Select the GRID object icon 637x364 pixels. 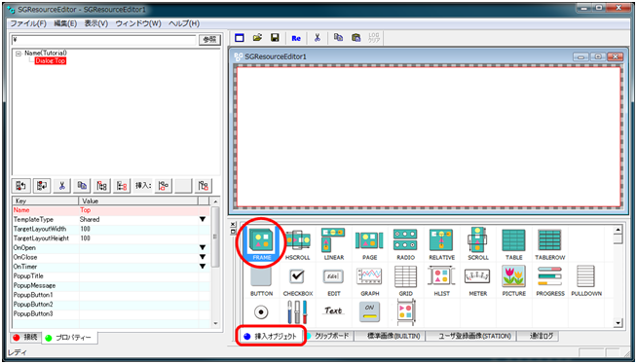405,280
